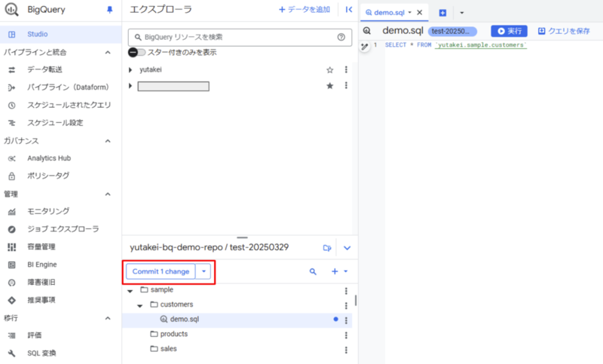The image size is (603, 364).
Task: Click the 障害復旧 icon
Action: point(12,283)
